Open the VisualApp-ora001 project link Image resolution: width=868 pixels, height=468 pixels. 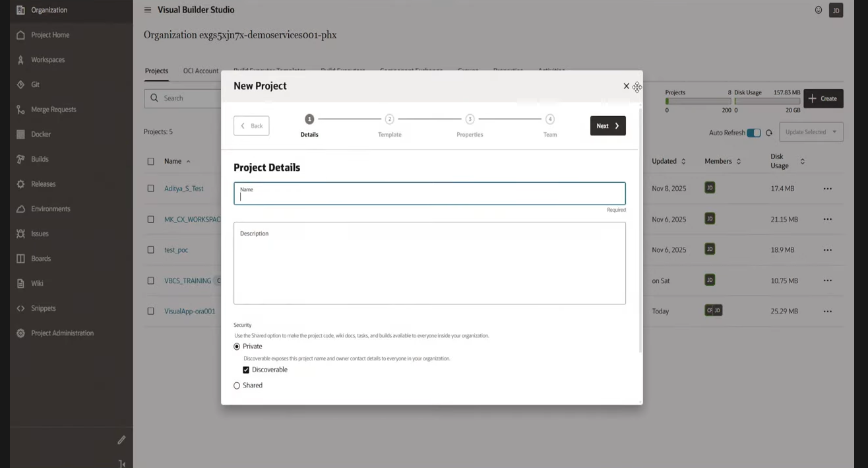tap(190, 312)
